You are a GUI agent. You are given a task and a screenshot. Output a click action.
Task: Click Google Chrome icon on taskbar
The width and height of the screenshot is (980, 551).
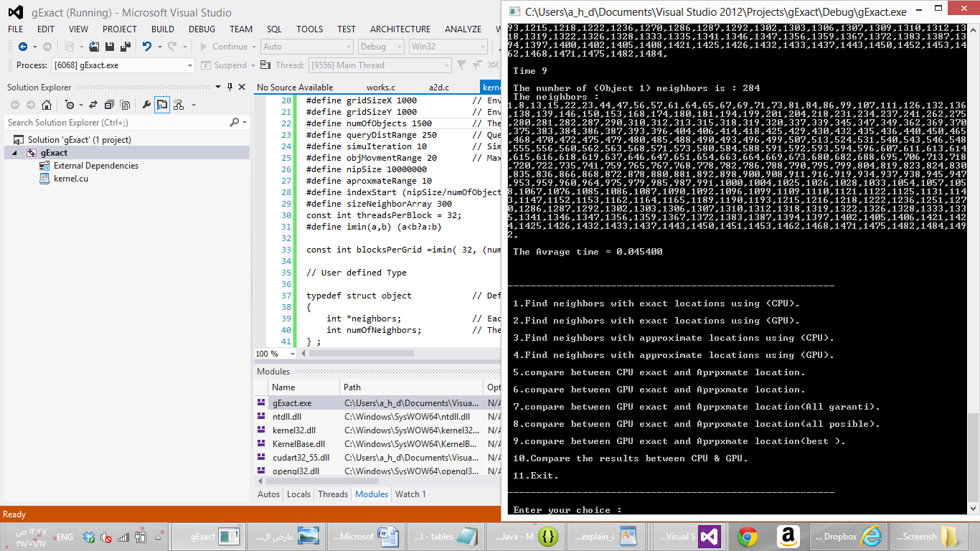click(x=748, y=536)
